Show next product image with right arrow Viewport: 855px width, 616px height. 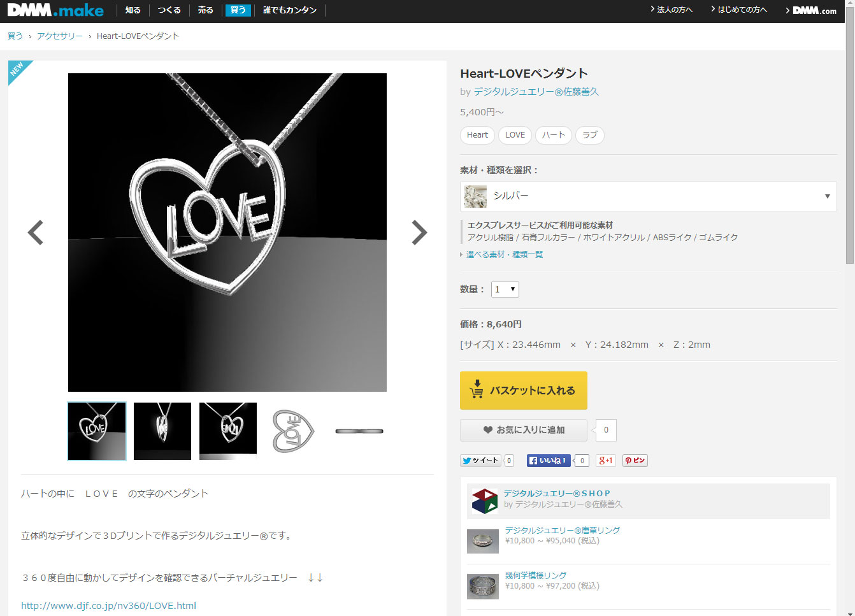[x=419, y=233]
